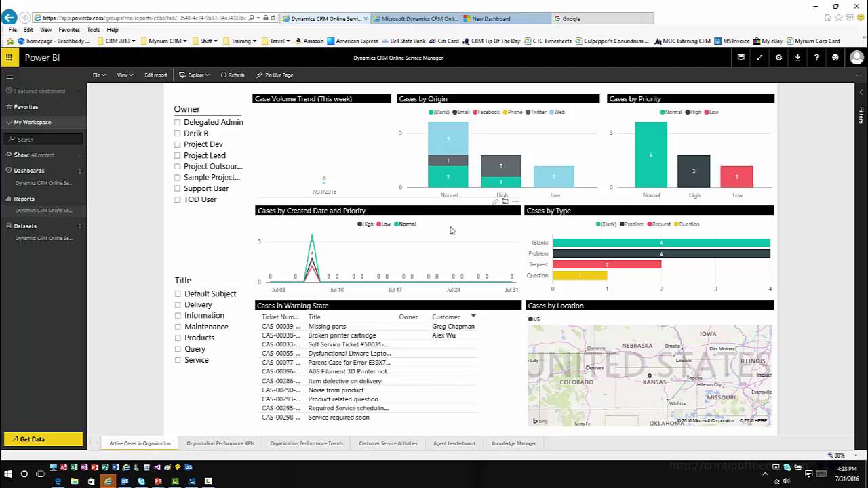Image resolution: width=868 pixels, height=488 pixels.
Task: Switch to Knowledge Manager tab
Action: pyautogui.click(x=513, y=443)
